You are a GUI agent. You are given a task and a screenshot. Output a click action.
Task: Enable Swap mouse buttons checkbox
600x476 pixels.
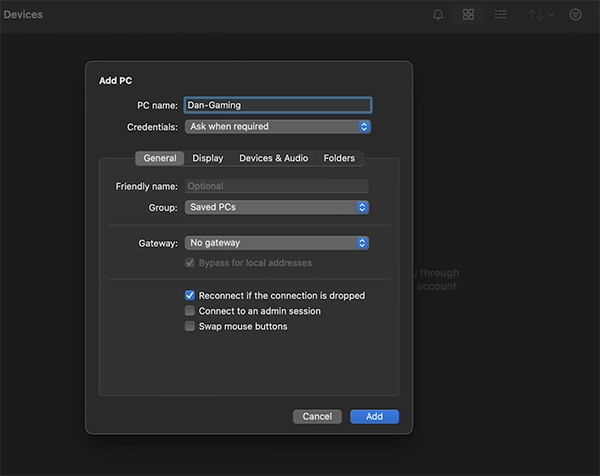(x=189, y=326)
